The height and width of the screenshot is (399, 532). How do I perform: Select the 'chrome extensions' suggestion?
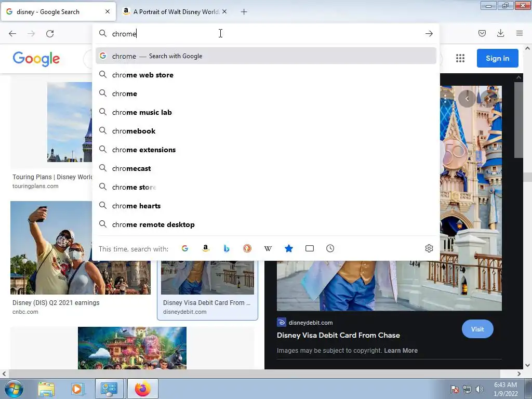tap(266, 150)
